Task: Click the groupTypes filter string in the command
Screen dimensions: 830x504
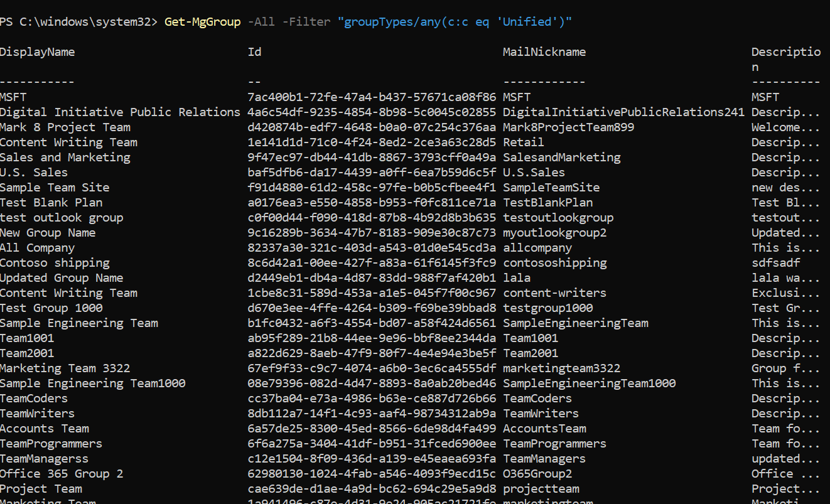Action: 455,22
